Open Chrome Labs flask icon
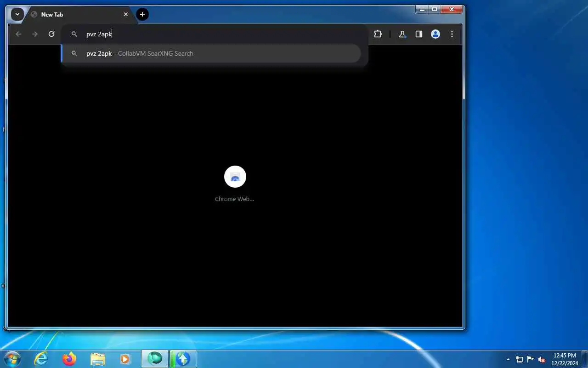This screenshot has width=588, height=368. click(x=402, y=34)
